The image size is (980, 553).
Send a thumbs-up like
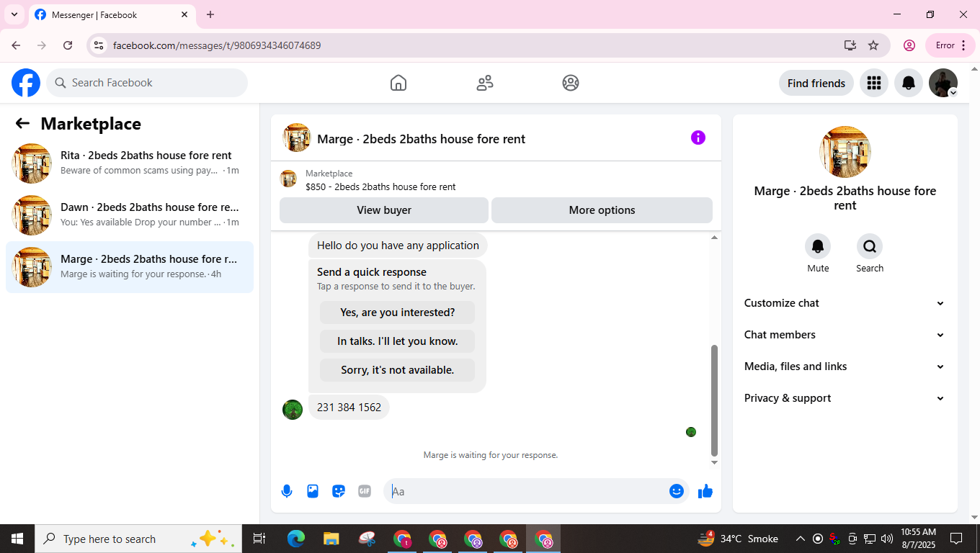click(705, 491)
